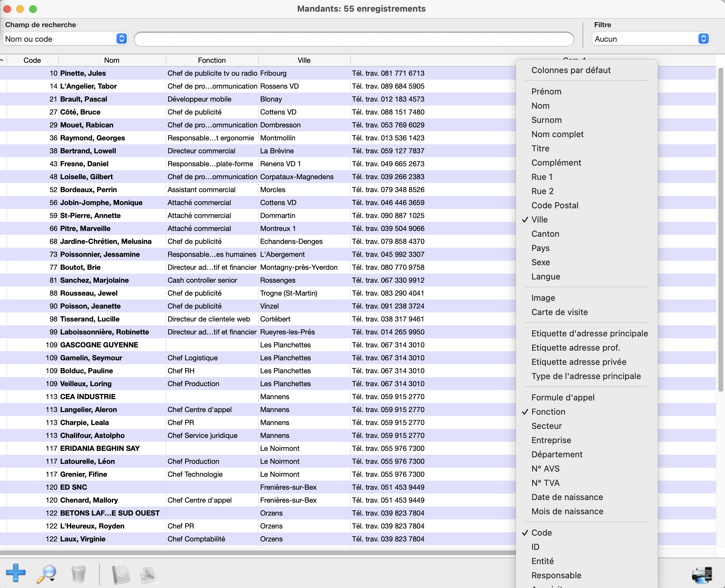This screenshot has height=588, width=725.
Task: Click phone 'Tél. trav. 081 771 6713'
Action: 388,73
